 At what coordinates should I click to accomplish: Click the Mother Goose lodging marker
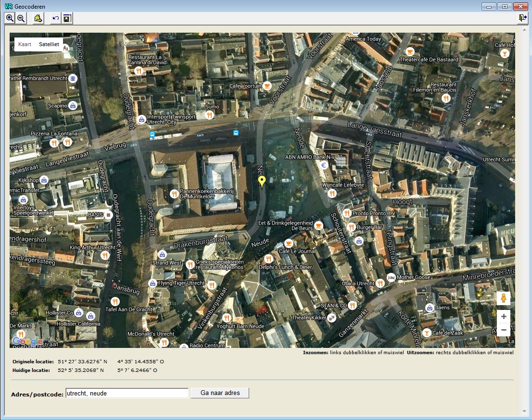point(391,277)
